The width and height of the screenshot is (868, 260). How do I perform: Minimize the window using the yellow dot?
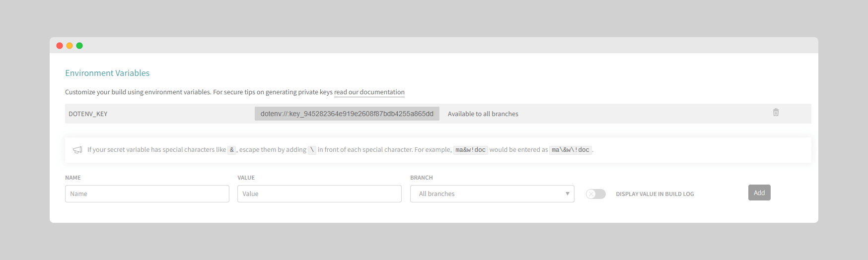click(x=70, y=46)
